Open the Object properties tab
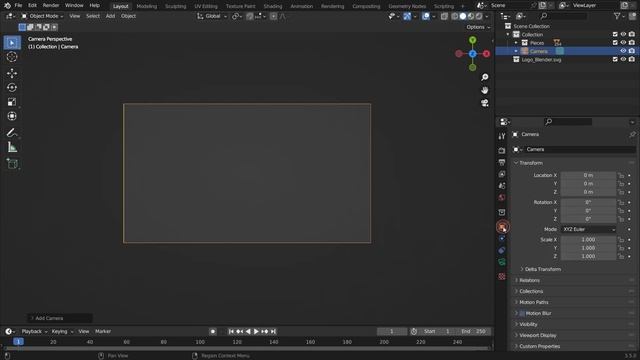 [x=502, y=227]
